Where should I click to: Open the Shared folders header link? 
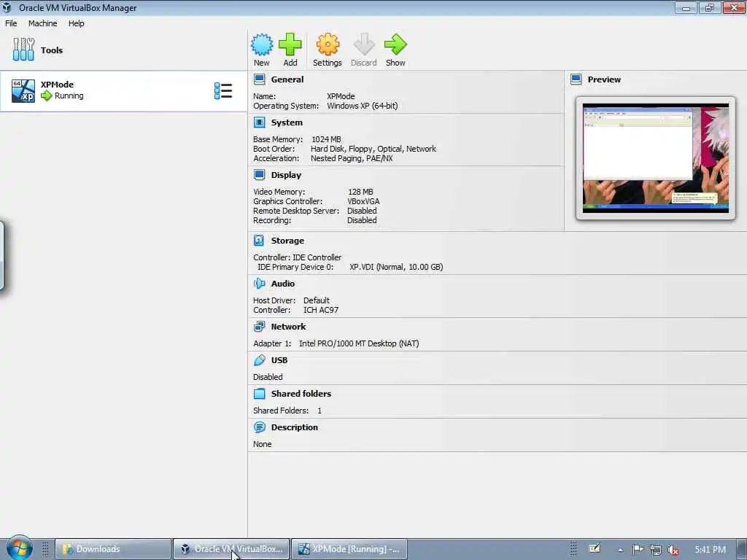tap(301, 393)
